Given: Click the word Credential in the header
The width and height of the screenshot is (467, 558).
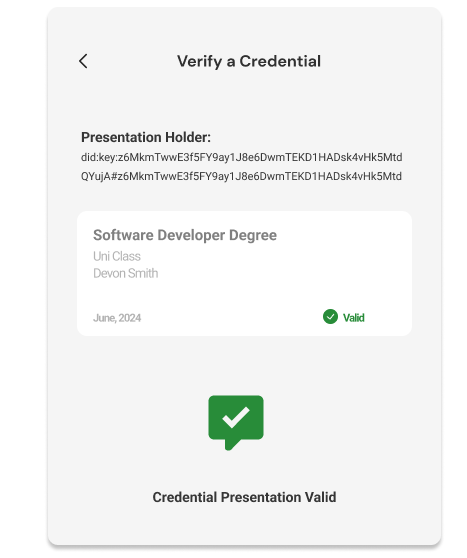Looking at the screenshot, I should click(280, 62).
